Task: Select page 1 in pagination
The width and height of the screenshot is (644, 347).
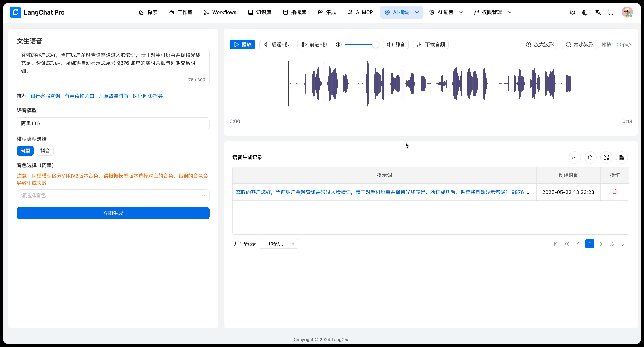Action: [590, 244]
